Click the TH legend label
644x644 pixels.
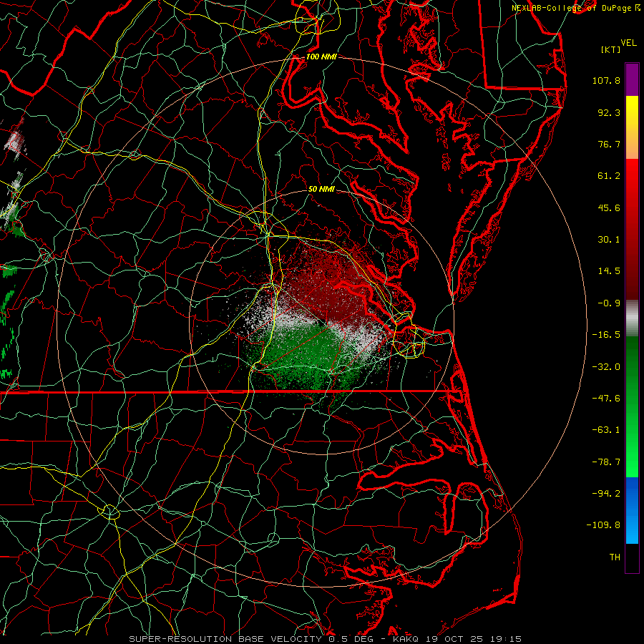(x=615, y=557)
